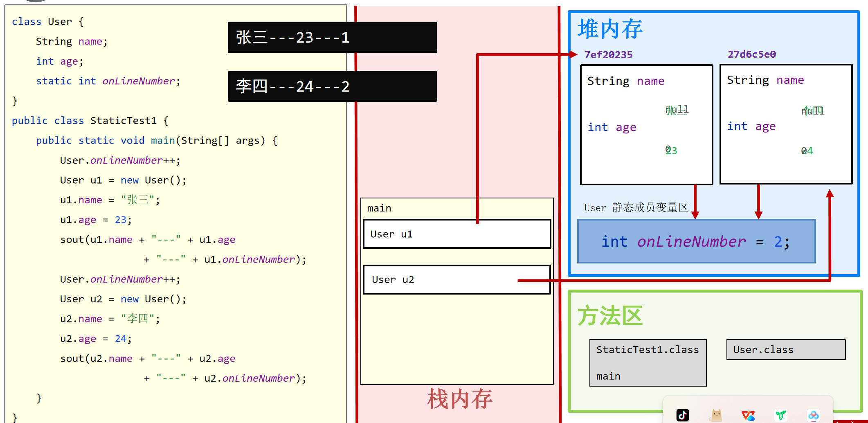
Task: Click the first 'User.onLineNumber++;' statement
Action: click(x=120, y=160)
